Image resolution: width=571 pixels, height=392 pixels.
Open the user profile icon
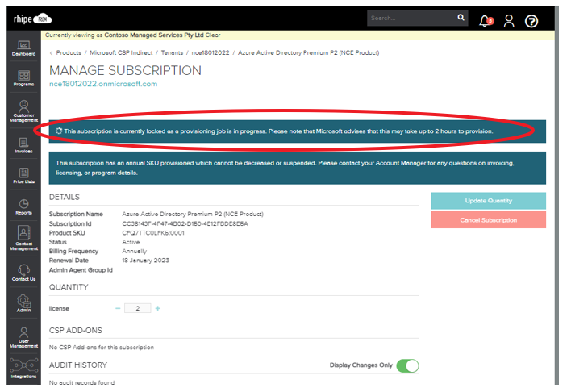509,21
